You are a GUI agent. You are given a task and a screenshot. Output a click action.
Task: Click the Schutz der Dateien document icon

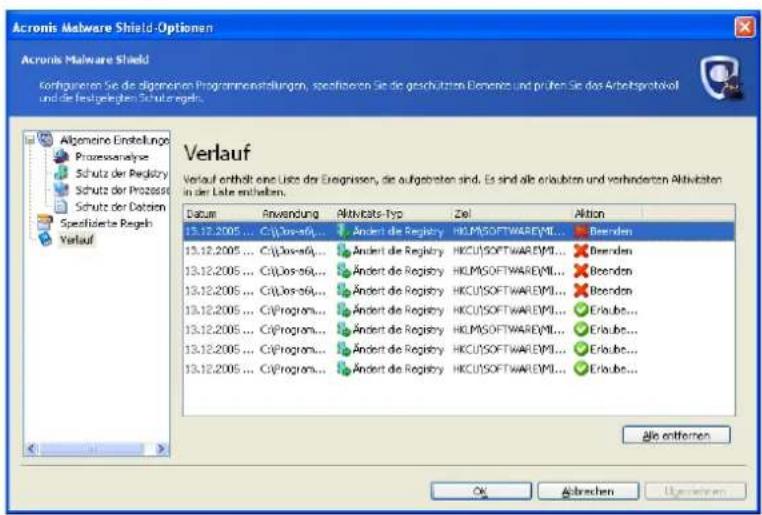[x=61, y=206]
